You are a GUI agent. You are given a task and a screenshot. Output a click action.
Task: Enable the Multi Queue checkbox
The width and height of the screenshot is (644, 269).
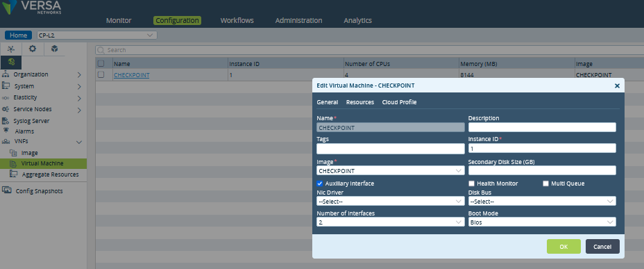tap(546, 184)
